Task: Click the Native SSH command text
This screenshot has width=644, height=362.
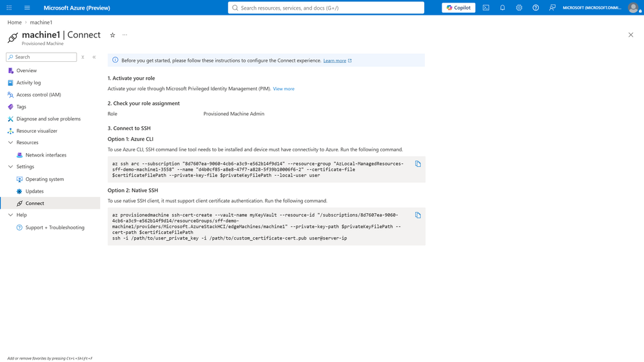Action: click(x=257, y=227)
